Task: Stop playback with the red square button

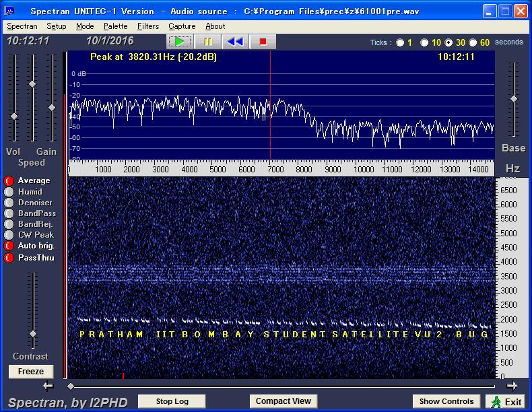Action: tap(263, 42)
